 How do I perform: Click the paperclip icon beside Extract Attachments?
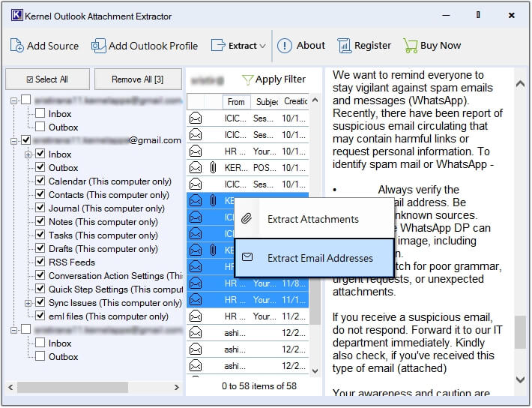tap(247, 218)
